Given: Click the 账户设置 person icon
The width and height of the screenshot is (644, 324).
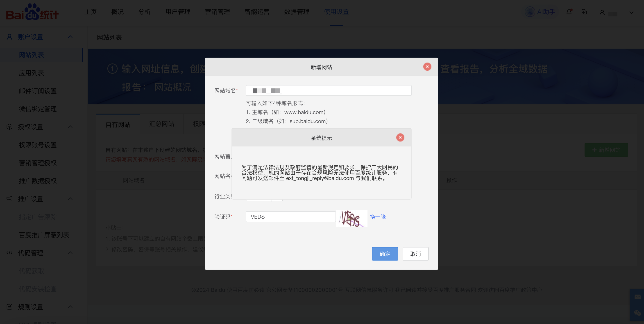Looking at the screenshot, I should point(9,37).
